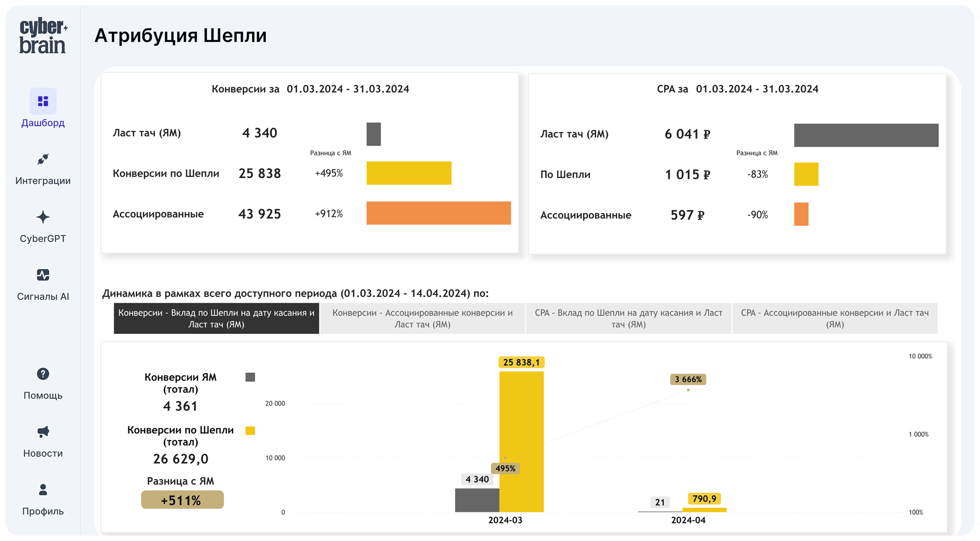The height and width of the screenshot is (541, 980).
Task: Open News megaphone icon
Action: (x=43, y=431)
